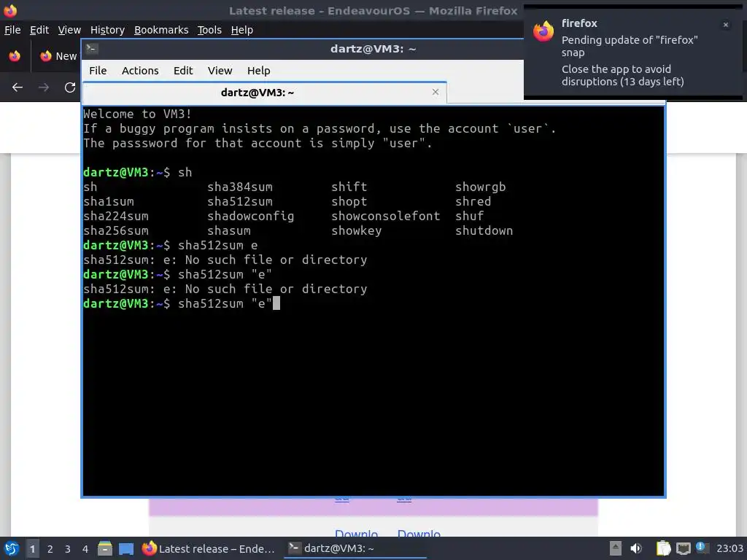The height and width of the screenshot is (560, 747).
Task: Click the 23:03 clock
Action: (729, 548)
